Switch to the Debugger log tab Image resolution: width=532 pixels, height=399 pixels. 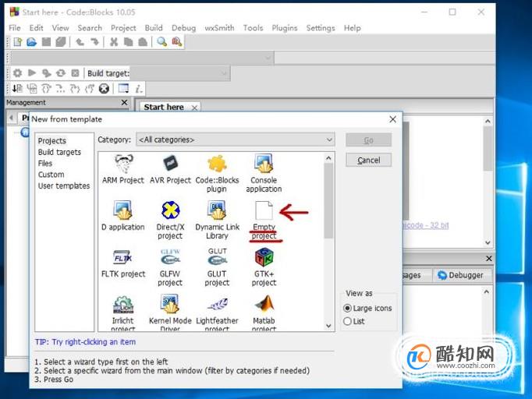click(x=461, y=275)
